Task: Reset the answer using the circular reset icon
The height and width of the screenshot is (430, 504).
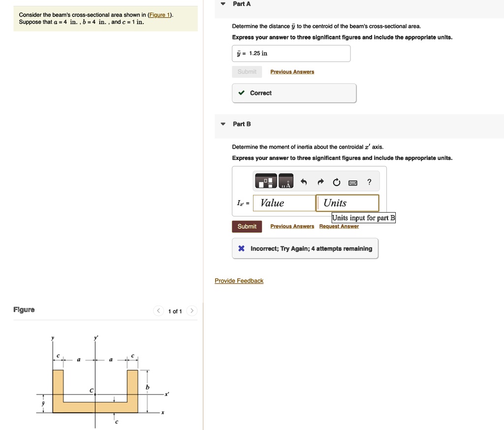Action: (x=337, y=182)
